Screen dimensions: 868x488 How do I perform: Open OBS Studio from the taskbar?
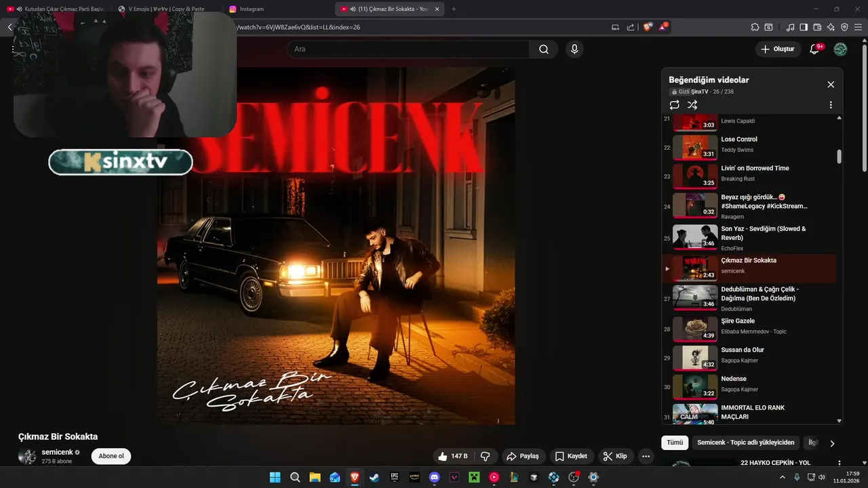574,477
